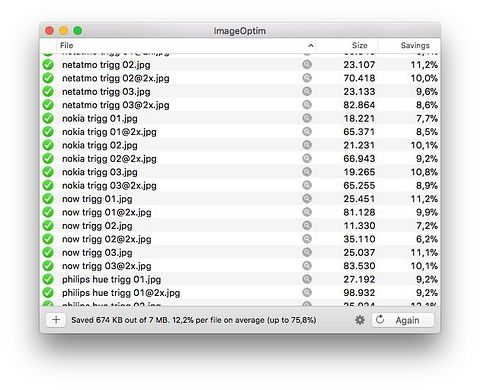This screenshot has width=480, height=390.
Task: Click the green status icon of netatmo trigg 03.jpg
Action: (48, 91)
